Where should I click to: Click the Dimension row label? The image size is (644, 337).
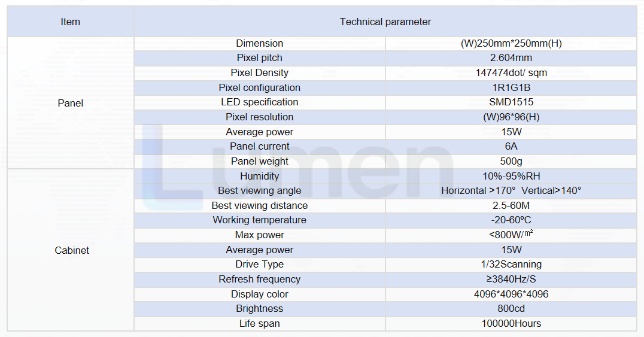click(x=260, y=43)
